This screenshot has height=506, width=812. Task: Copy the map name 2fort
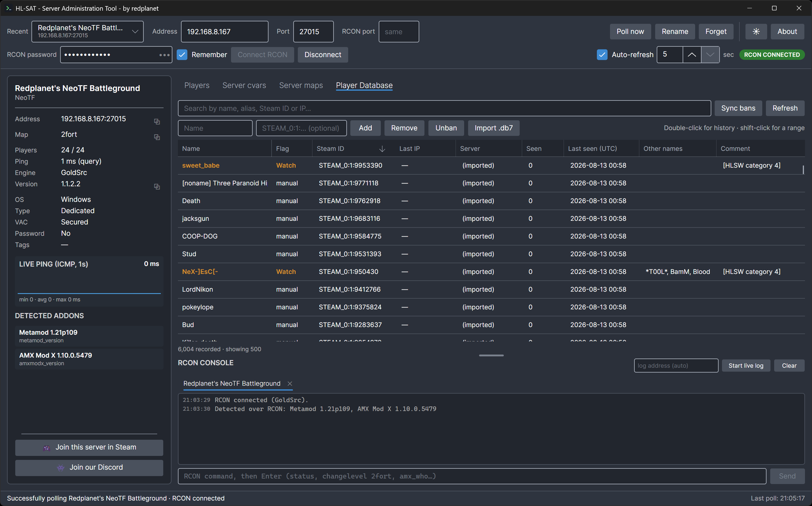tap(157, 137)
